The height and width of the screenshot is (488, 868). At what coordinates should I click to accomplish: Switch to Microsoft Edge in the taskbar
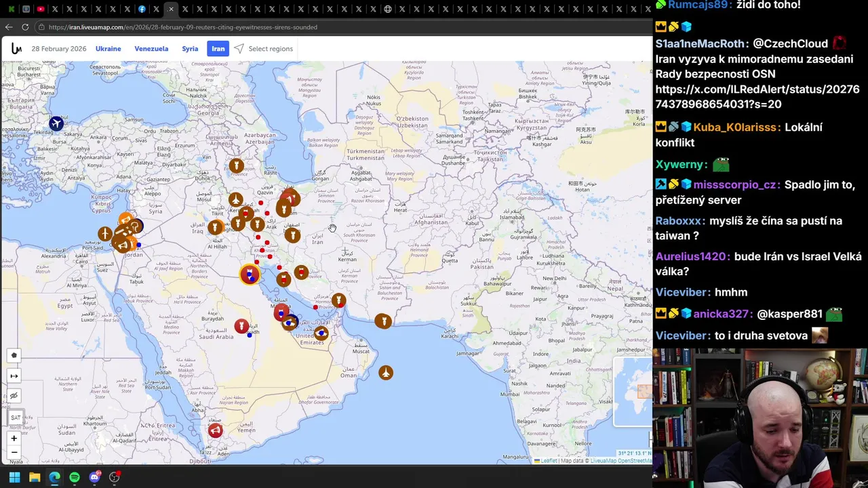[54, 477]
